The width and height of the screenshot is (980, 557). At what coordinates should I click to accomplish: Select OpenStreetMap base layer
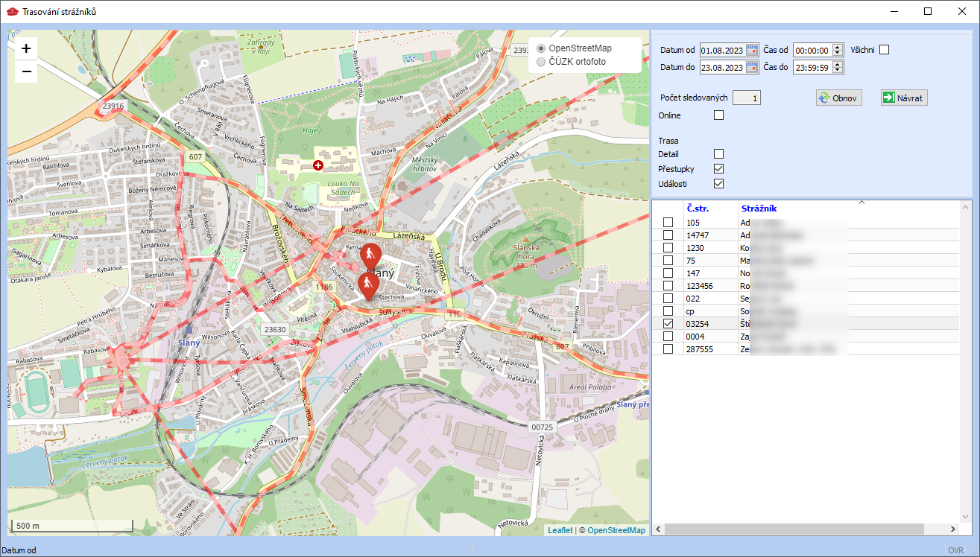541,48
